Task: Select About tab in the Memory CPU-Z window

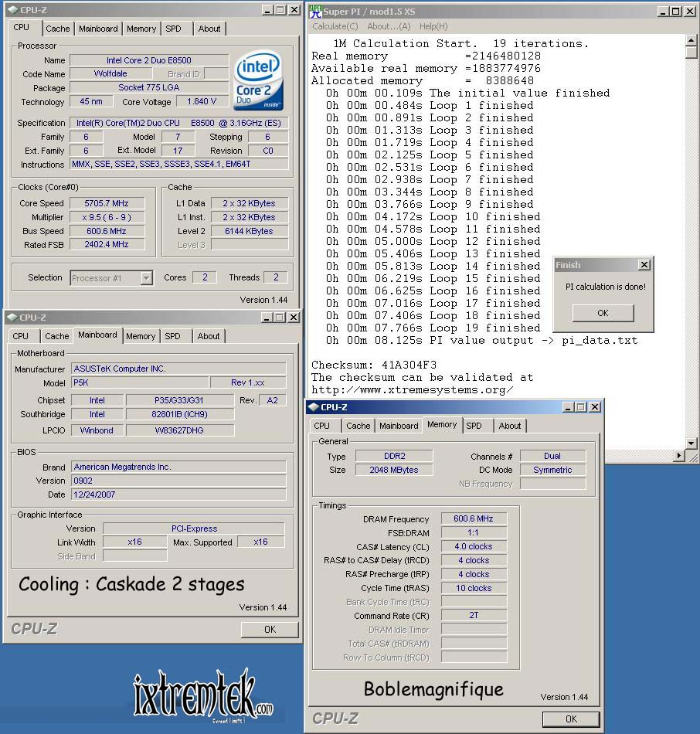Action: (510, 426)
